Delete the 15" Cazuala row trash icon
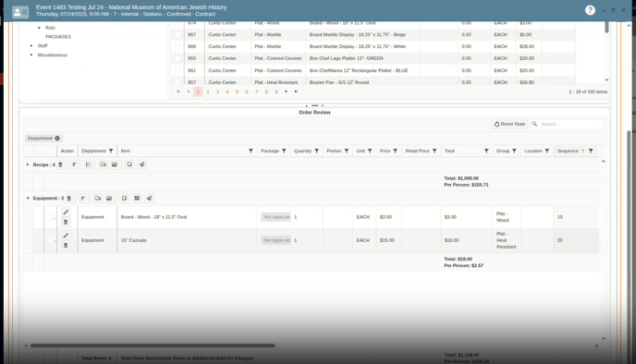This screenshot has height=364, width=636. (x=66, y=245)
